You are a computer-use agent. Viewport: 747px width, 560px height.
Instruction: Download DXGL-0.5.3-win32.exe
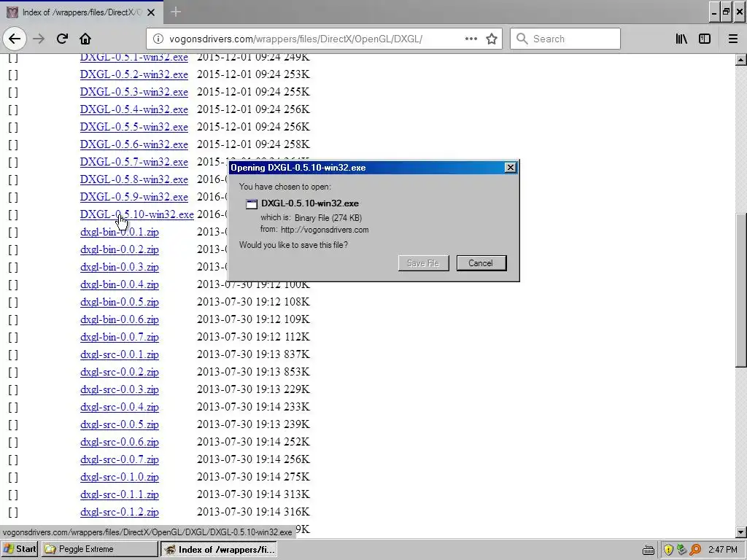(x=134, y=92)
